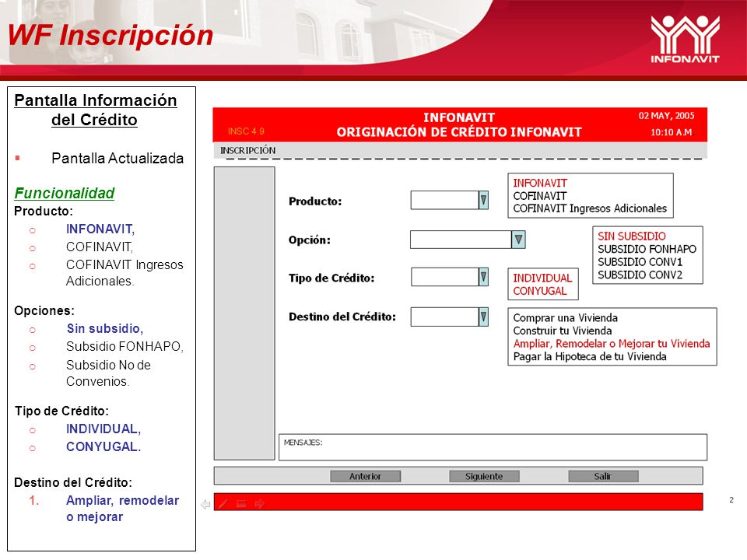Select Construir tu Vivienda option
Viewport: 747px width, 560px height.
563,331
